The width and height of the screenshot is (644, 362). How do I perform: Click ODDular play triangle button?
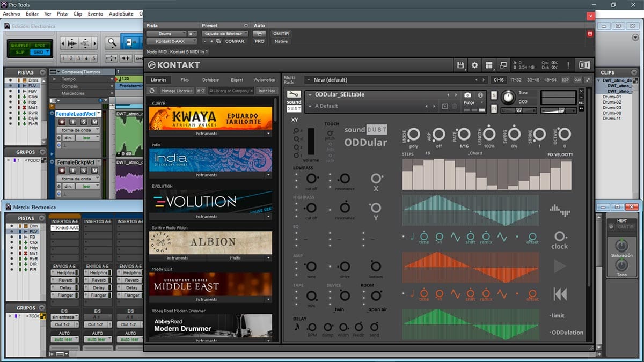pos(559,266)
